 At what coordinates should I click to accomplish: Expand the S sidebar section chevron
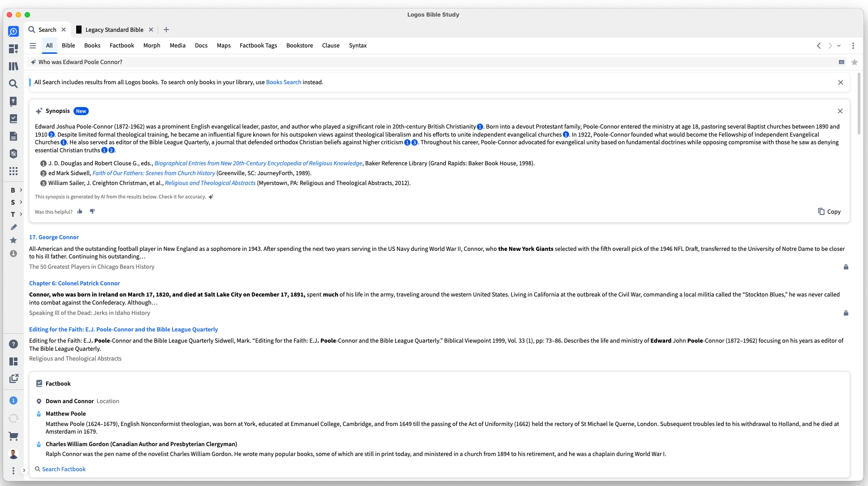tap(21, 202)
